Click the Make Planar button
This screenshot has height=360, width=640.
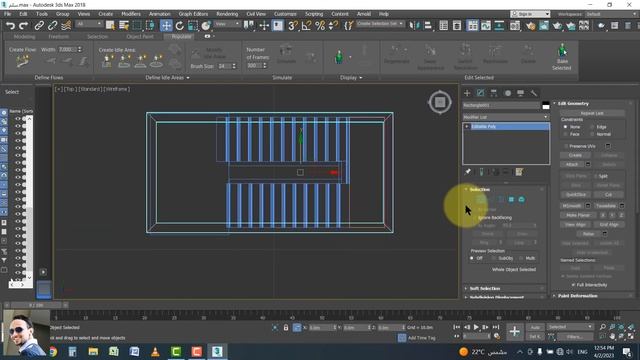[x=578, y=215]
